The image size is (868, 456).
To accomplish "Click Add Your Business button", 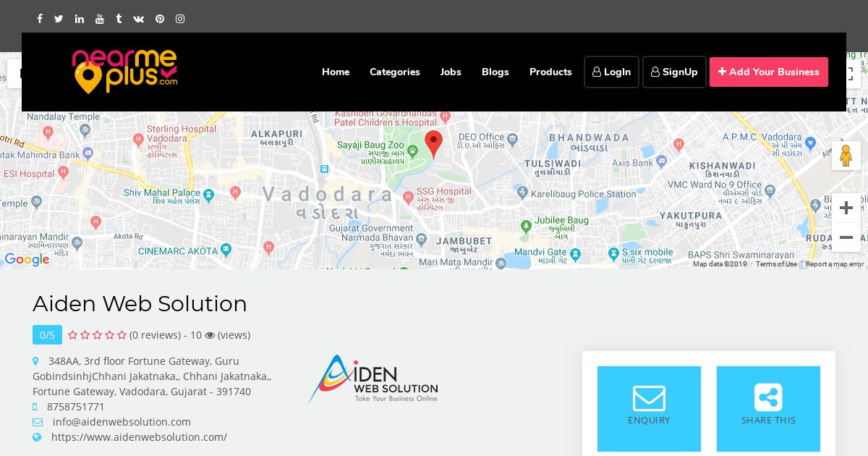I will click(769, 72).
